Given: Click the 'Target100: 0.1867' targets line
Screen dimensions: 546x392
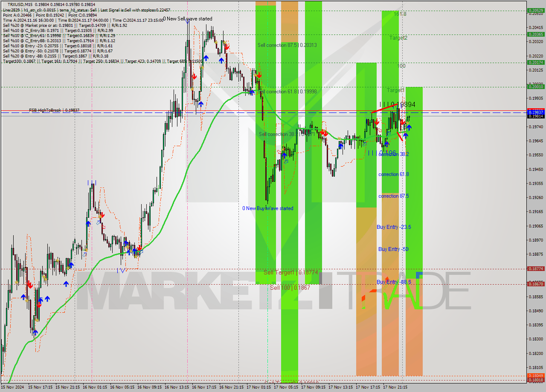Looking at the screenshot, I should (102, 61).
